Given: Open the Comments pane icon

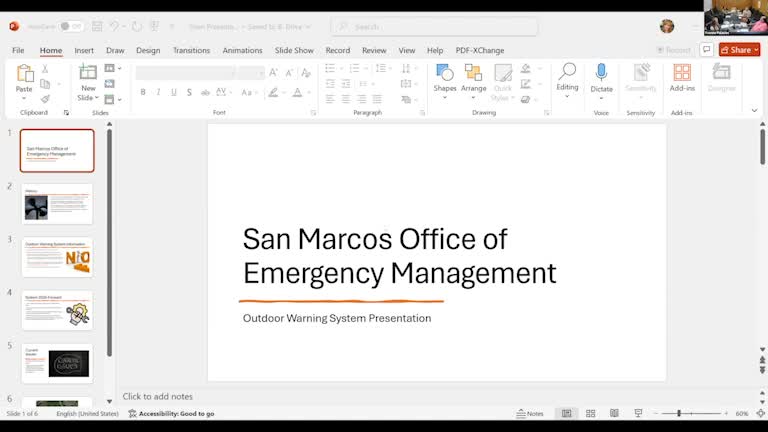Looking at the screenshot, I should point(706,50).
